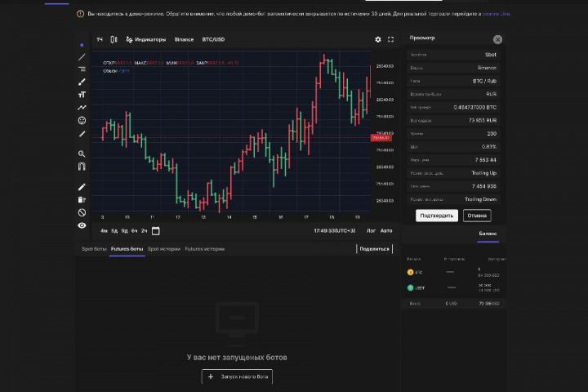
Task: Enter fullscreen chart mode
Action: pyautogui.click(x=390, y=39)
